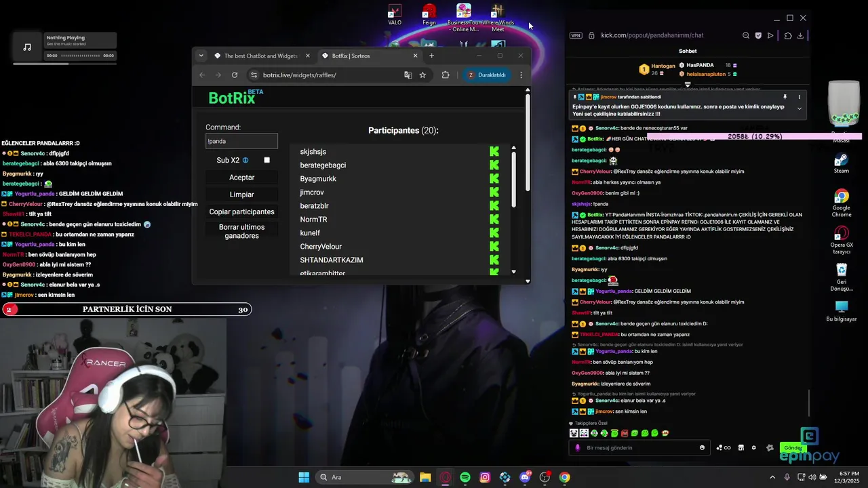Open a new tab in Chrome
The height and width of the screenshot is (488, 868).
pos(431,56)
